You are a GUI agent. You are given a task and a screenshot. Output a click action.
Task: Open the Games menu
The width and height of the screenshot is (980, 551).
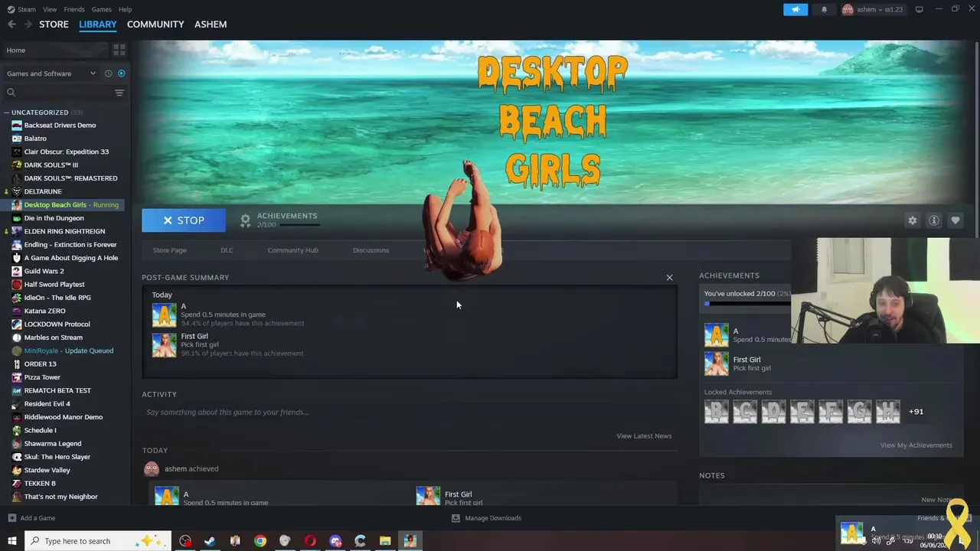point(101,9)
